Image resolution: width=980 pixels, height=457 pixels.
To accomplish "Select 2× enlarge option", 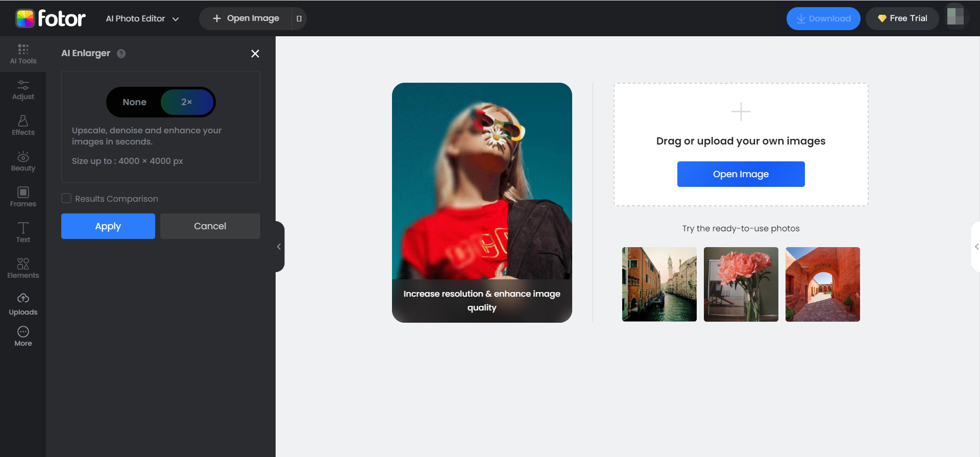I will 187,102.
